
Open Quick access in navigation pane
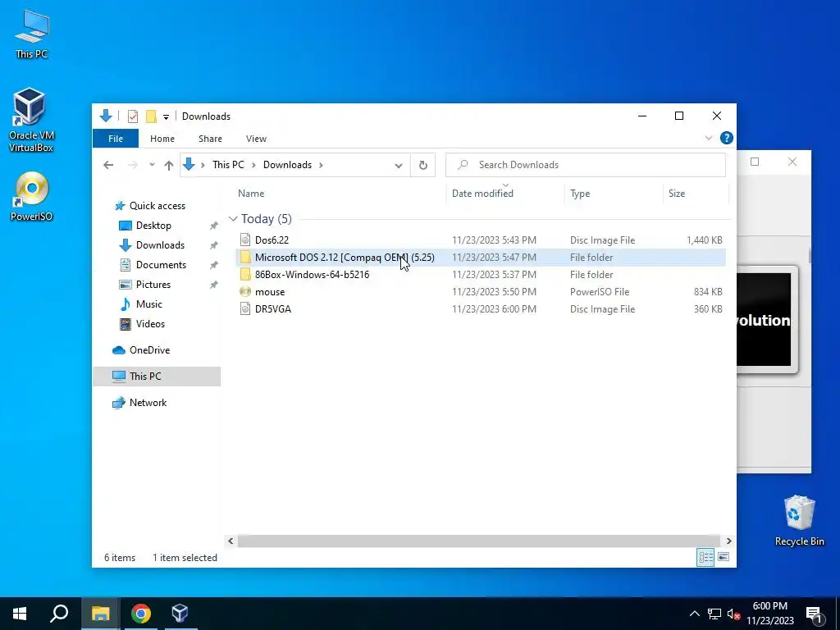157,206
